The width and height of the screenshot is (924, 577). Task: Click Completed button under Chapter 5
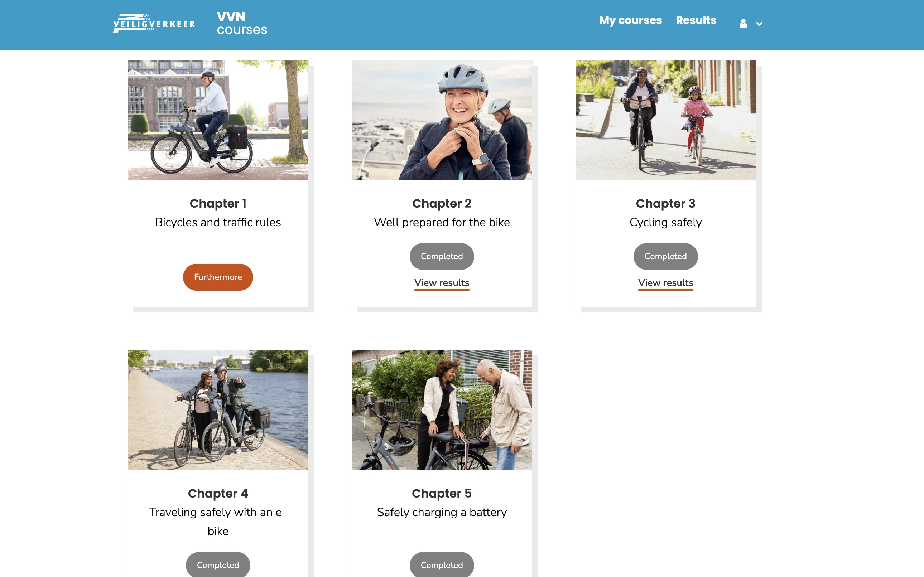pos(442,565)
